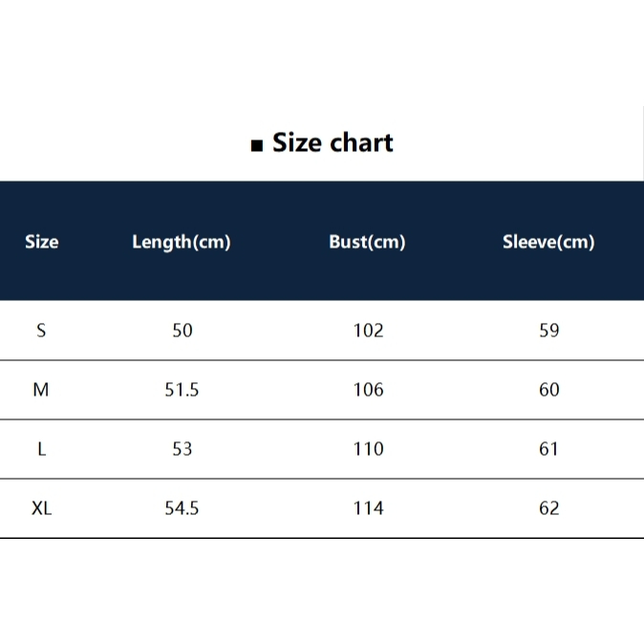Image resolution: width=644 pixels, height=644 pixels.
Task: Select the Size column header
Action: point(41,242)
